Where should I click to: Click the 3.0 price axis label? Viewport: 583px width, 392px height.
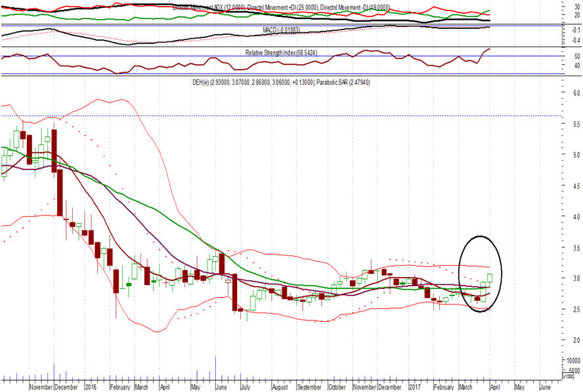coord(576,278)
